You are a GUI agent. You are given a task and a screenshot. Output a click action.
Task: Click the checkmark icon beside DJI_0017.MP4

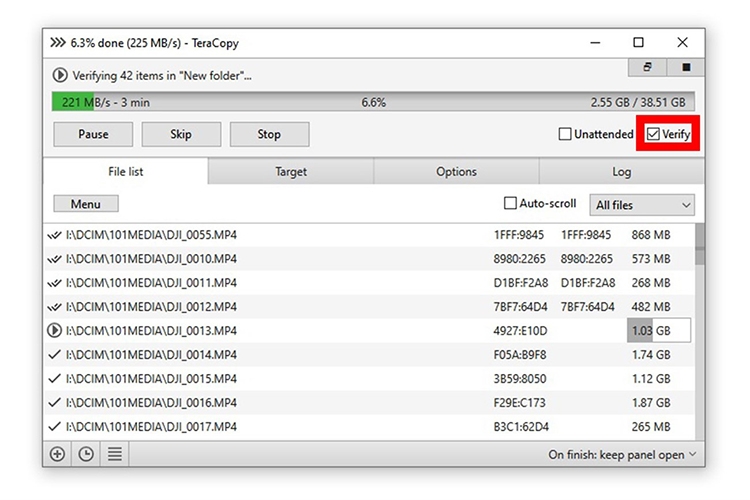coord(55,426)
